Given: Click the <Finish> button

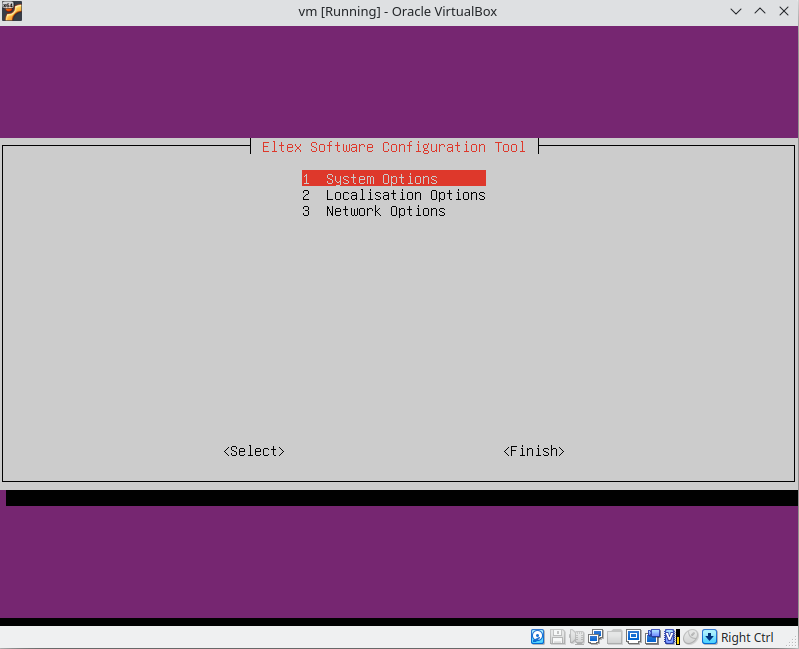Looking at the screenshot, I should tap(534, 451).
